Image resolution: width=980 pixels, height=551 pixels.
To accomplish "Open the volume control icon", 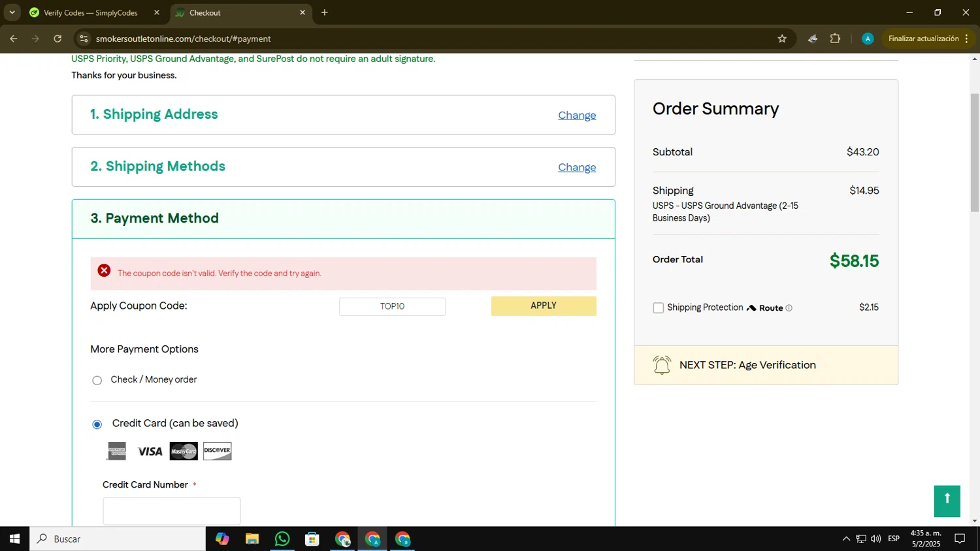I will click(x=875, y=539).
